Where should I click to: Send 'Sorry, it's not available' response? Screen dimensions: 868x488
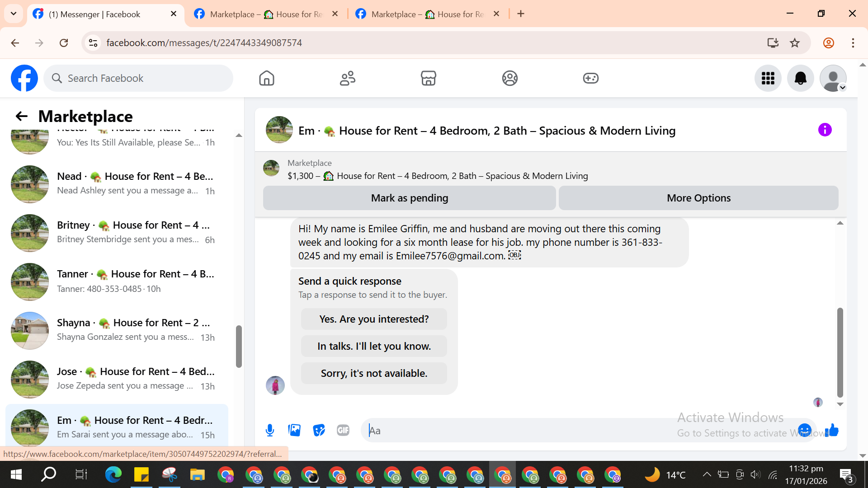pos(374,373)
